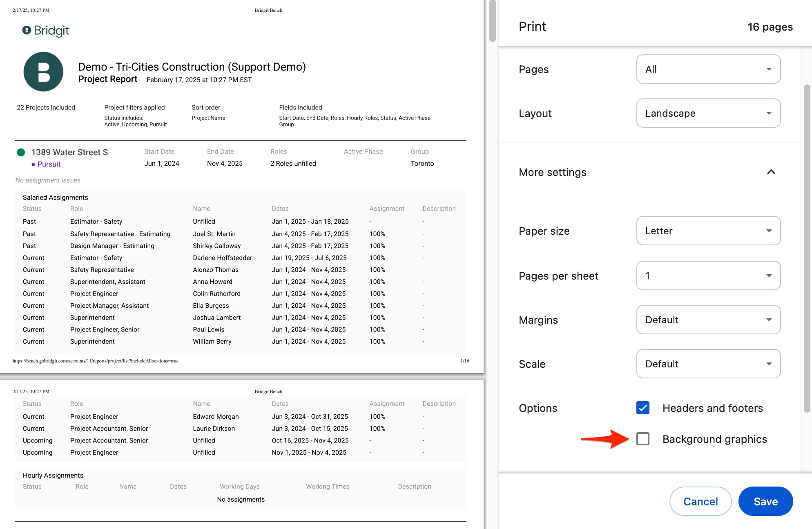Open the Margins dropdown
Image resolution: width=812 pixels, height=529 pixels.
tap(708, 320)
